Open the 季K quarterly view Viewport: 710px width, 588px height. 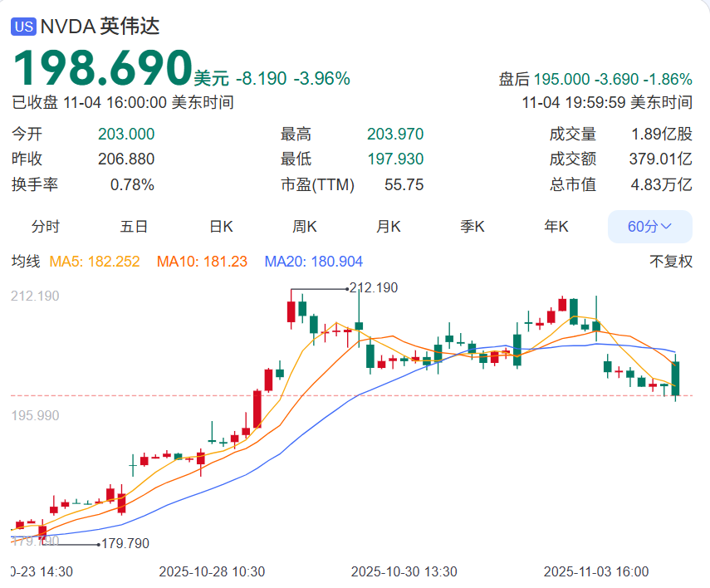coord(472,226)
